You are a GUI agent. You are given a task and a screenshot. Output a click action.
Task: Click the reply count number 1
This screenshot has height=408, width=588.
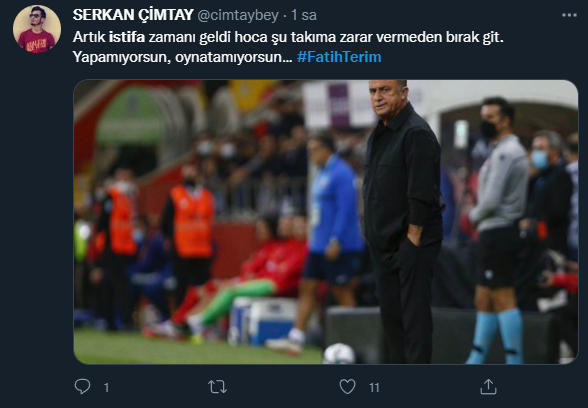coord(106,387)
